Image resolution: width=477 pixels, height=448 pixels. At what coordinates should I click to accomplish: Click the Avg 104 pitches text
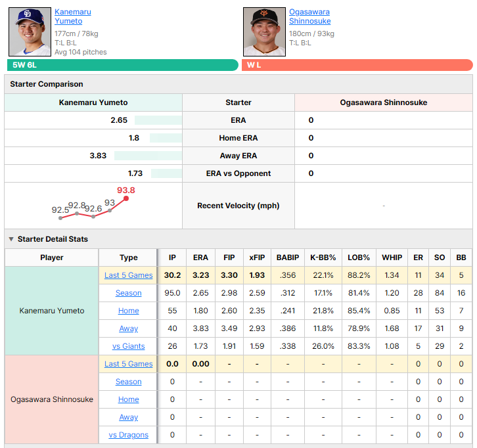pos(81,52)
